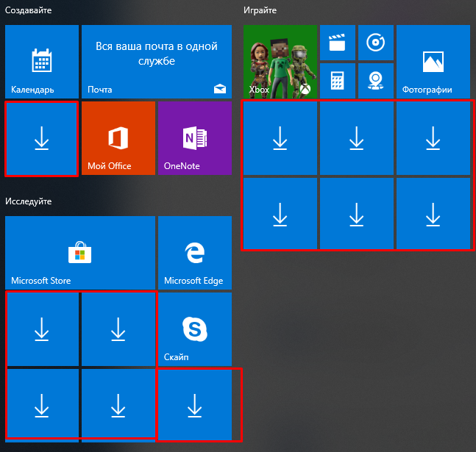Viewport: 476px width, 452px height.
Task: Open the purple OneNote tile
Action: 195,138
